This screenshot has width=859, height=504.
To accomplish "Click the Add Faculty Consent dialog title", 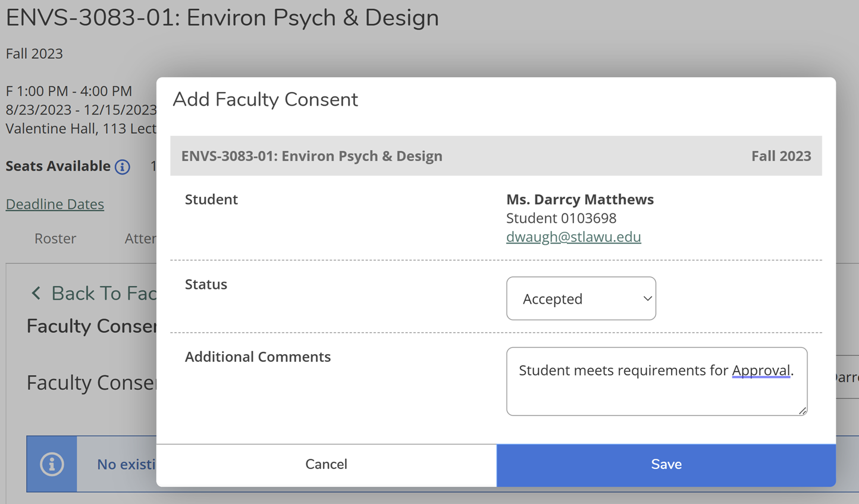I will tap(265, 99).
